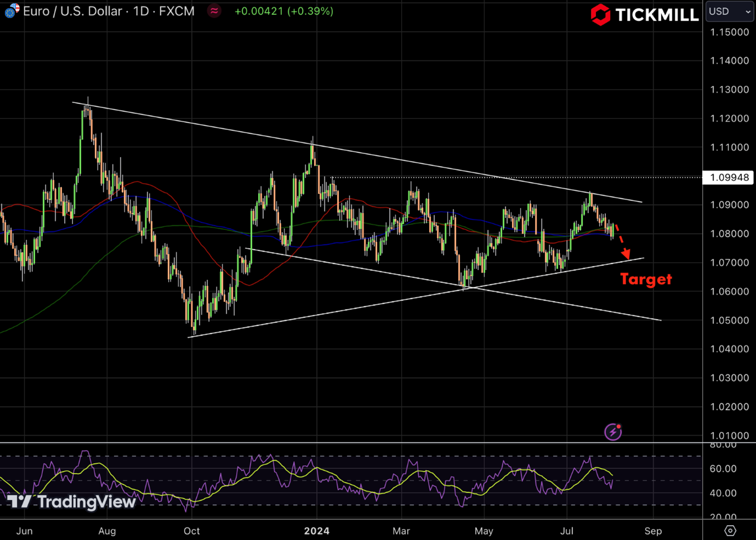
Task: Click the pink approximate-sign indicator icon
Action: (214, 11)
